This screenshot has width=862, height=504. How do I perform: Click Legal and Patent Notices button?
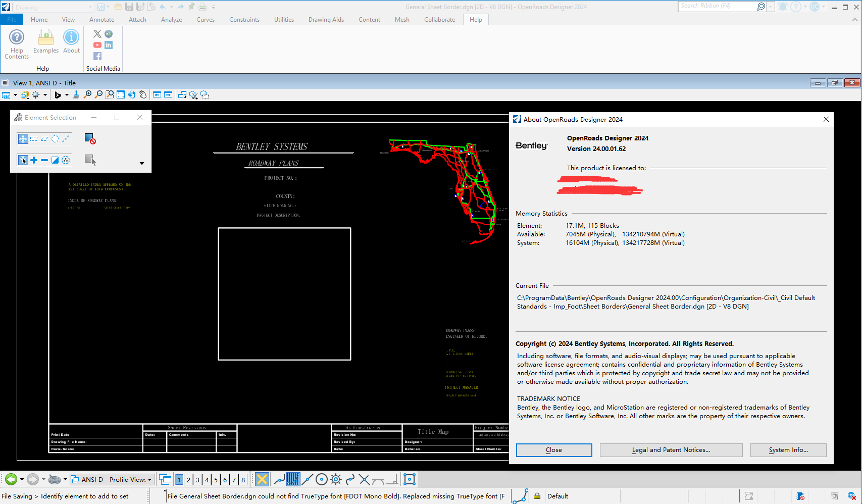click(671, 450)
